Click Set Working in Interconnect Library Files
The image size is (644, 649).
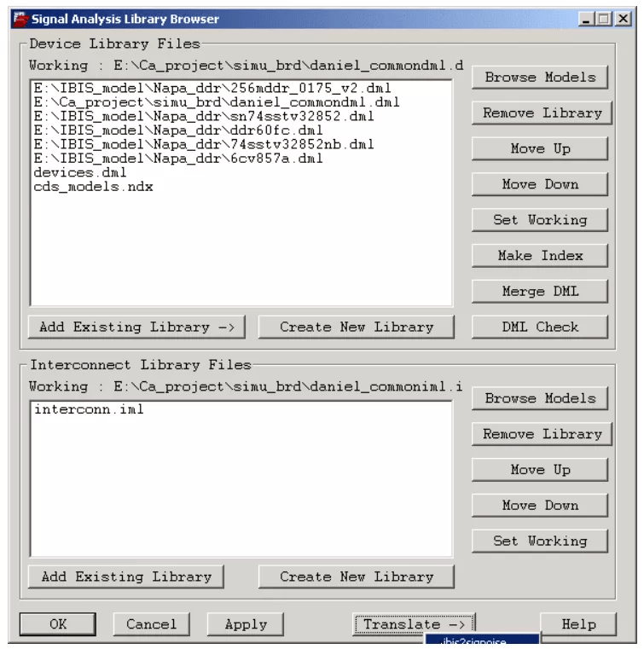point(540,541)
